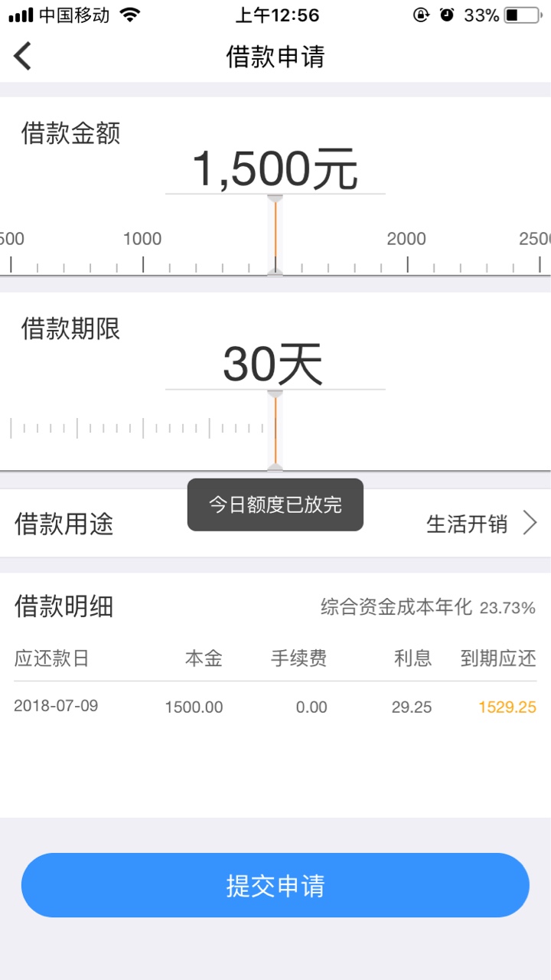Tap the principal value 1500.00
The width and height of the screenshot is (551, 980).
click(194, 707)
